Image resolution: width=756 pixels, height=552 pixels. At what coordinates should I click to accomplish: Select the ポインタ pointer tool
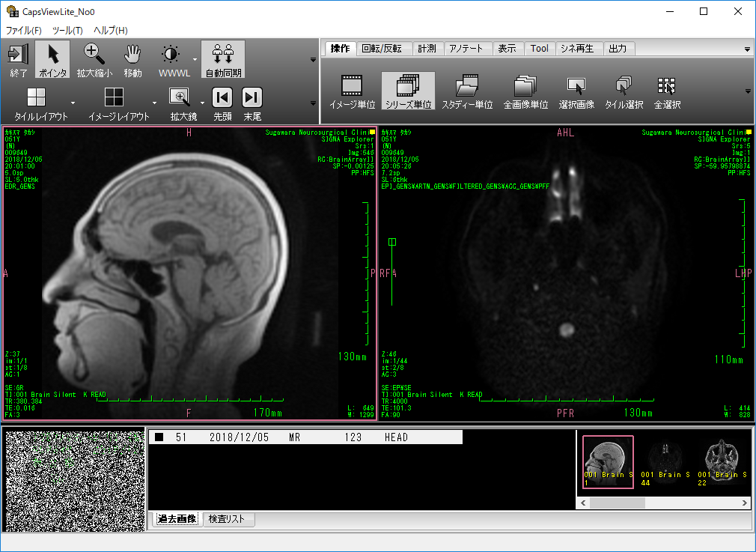[x=52, y=59]
